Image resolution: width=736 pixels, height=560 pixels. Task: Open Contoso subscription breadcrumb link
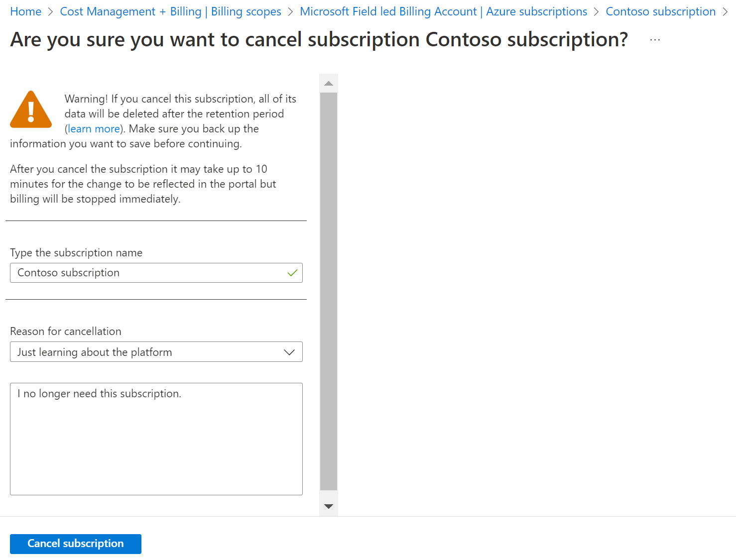pyautogui.click(x=660, y=12)
